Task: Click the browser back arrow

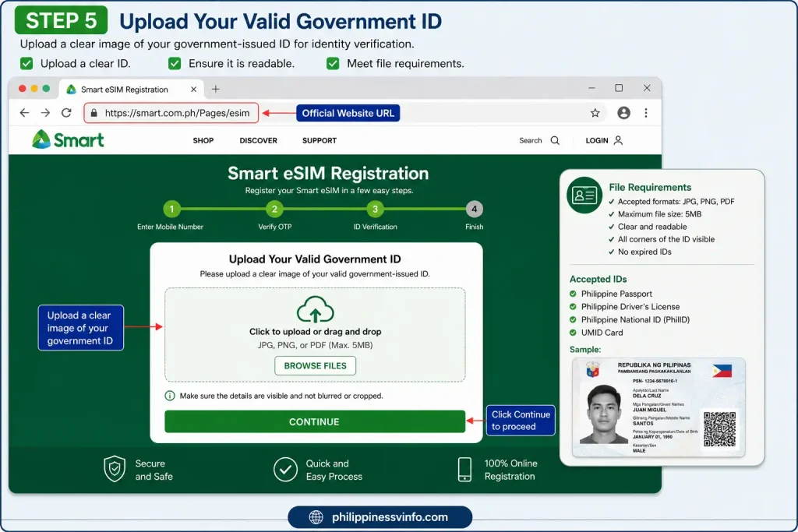Action: 24,113
